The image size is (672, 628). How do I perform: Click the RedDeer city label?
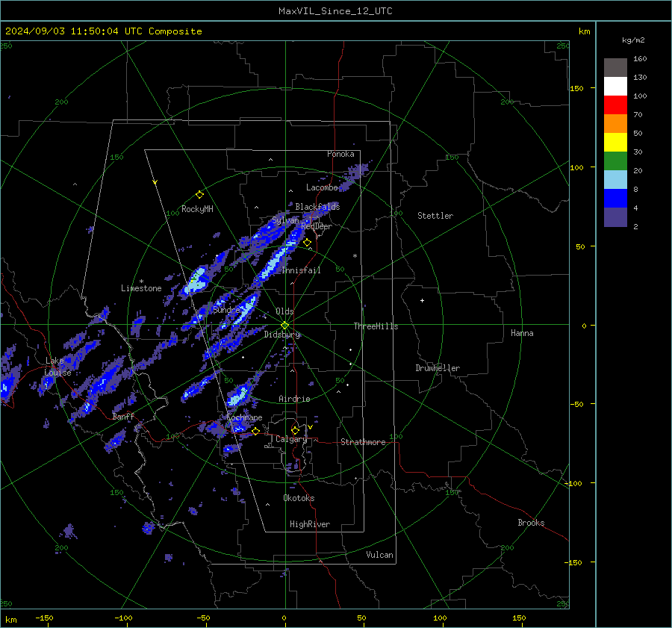tap(317, 226)
